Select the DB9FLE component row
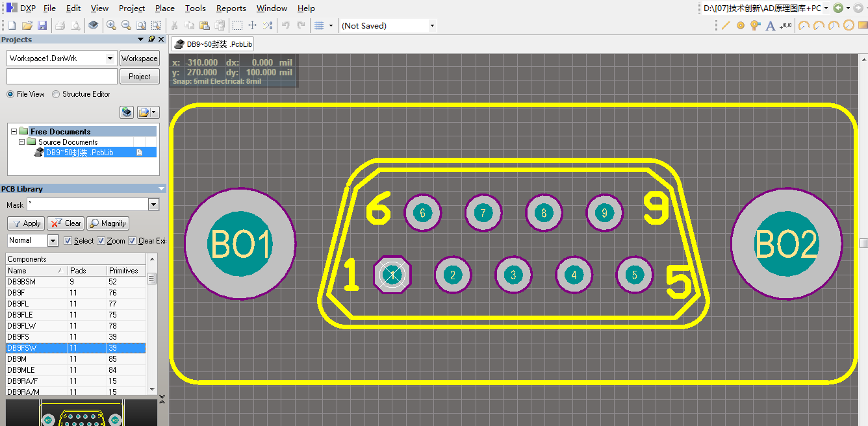 click(75, 315)
